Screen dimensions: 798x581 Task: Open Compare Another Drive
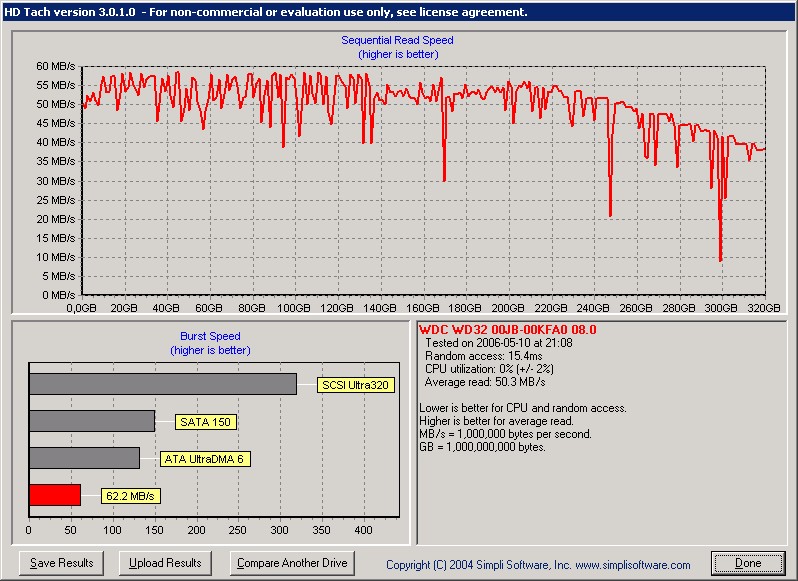pos(292,563)
